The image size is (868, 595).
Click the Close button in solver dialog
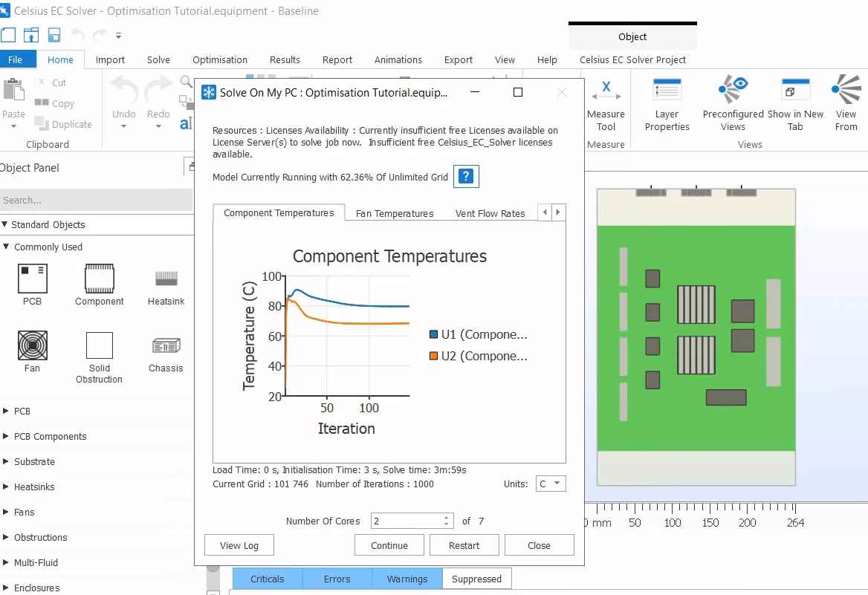pyautogui.click(x=540, y=545)
